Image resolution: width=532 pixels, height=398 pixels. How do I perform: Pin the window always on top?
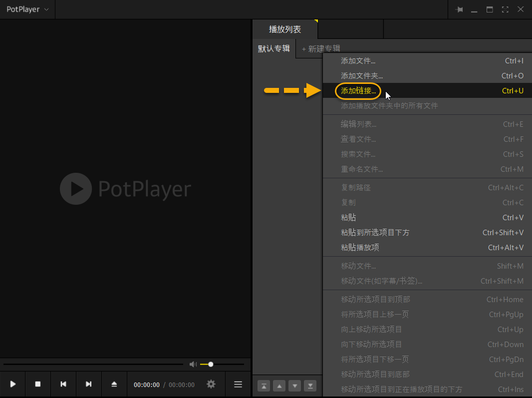(x=459, y=9)
